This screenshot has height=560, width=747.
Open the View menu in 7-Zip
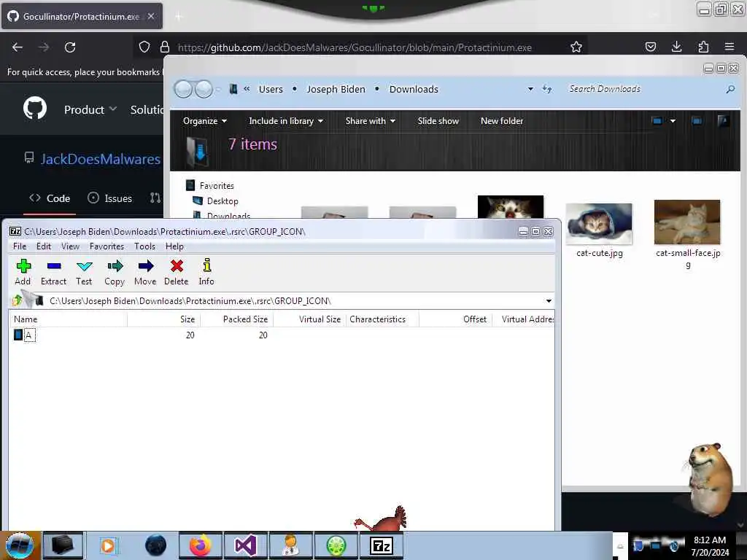tap(70, 246)
